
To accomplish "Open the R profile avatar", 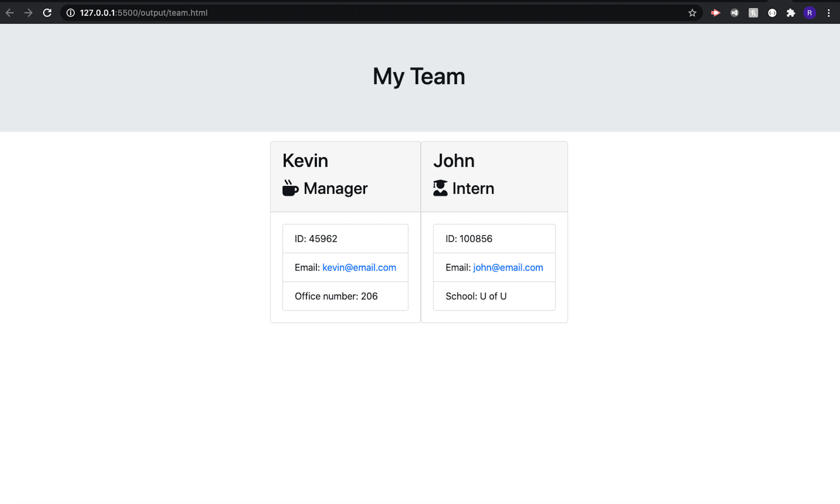I will coord(810,13).
